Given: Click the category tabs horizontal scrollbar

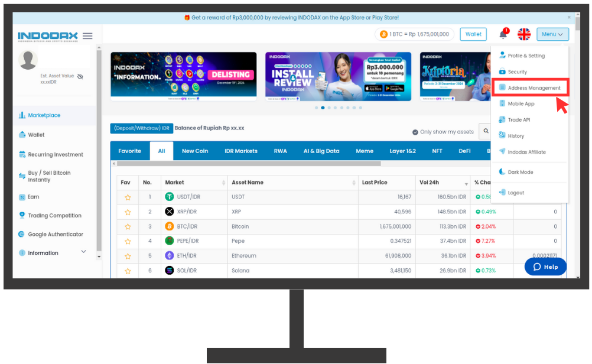Looking at the screenshot, I should click(x=249, y=164).
